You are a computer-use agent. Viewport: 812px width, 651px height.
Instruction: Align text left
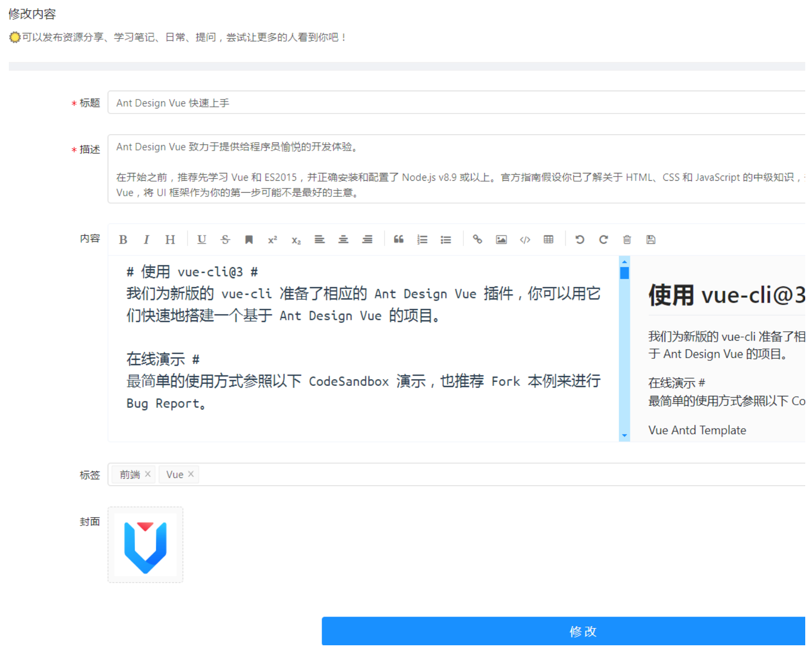(x=320, y=240)
